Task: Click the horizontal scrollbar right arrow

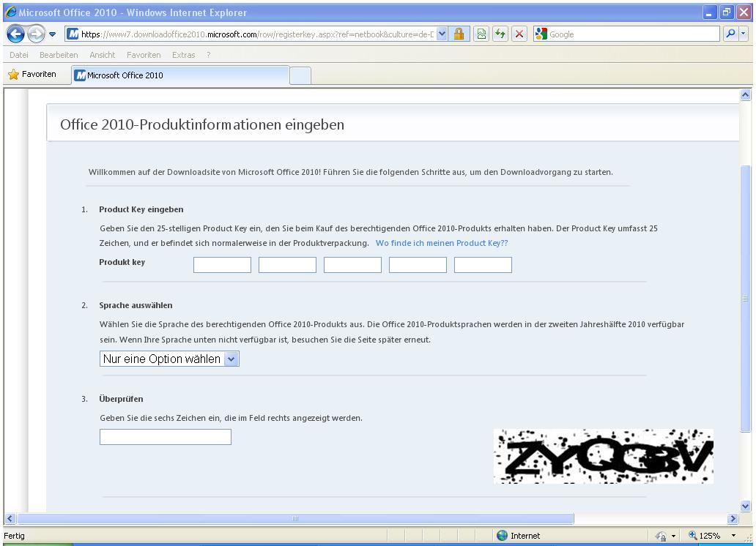Action: pyautogui.click(x=733, y=518)
